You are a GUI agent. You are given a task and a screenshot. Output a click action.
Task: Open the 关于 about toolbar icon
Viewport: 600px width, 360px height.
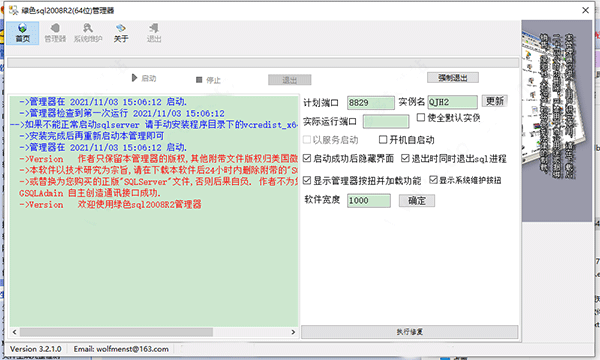[121, 33]
